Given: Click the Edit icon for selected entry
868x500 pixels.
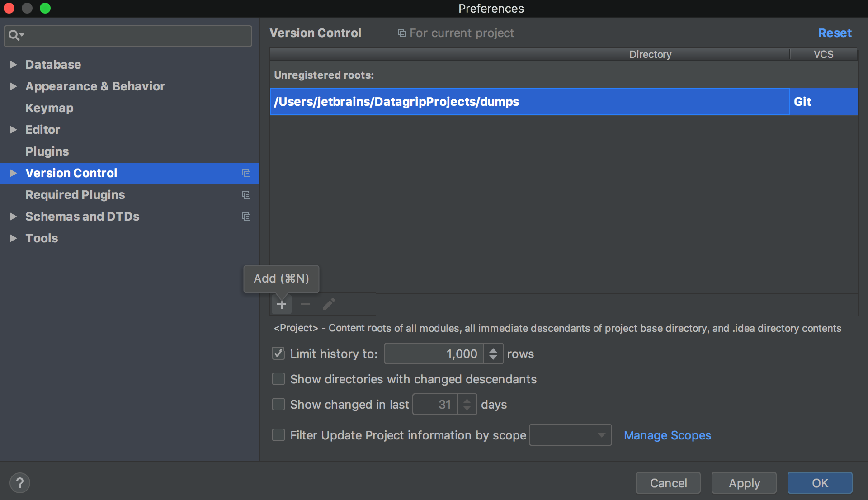Looking at the screenshot, I should (329, 305).
